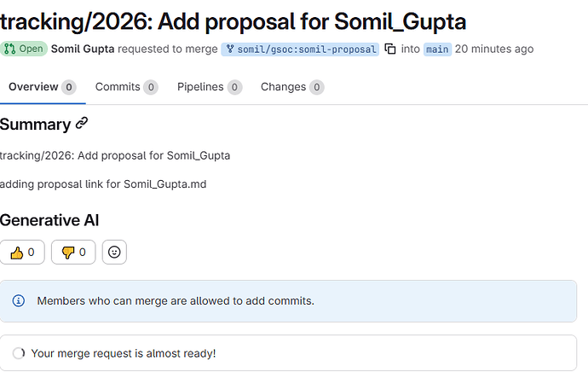
Task: Open Somil Gupta's author profile link
Action: tap(84, 49)
